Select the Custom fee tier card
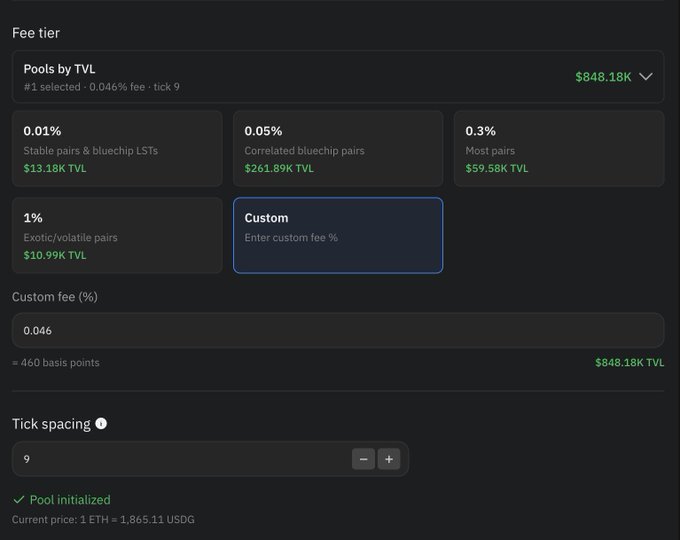 coord(338,236)
